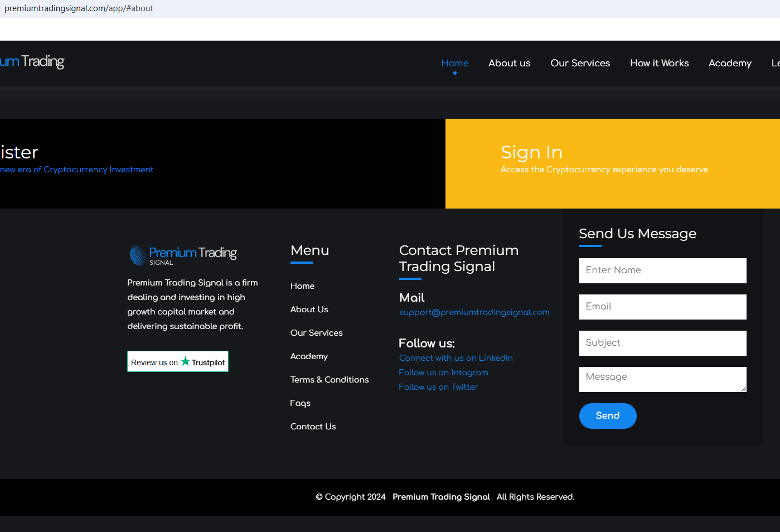Open the Academy top navigation link
This screenshot has width=780, height=532.
729,63
